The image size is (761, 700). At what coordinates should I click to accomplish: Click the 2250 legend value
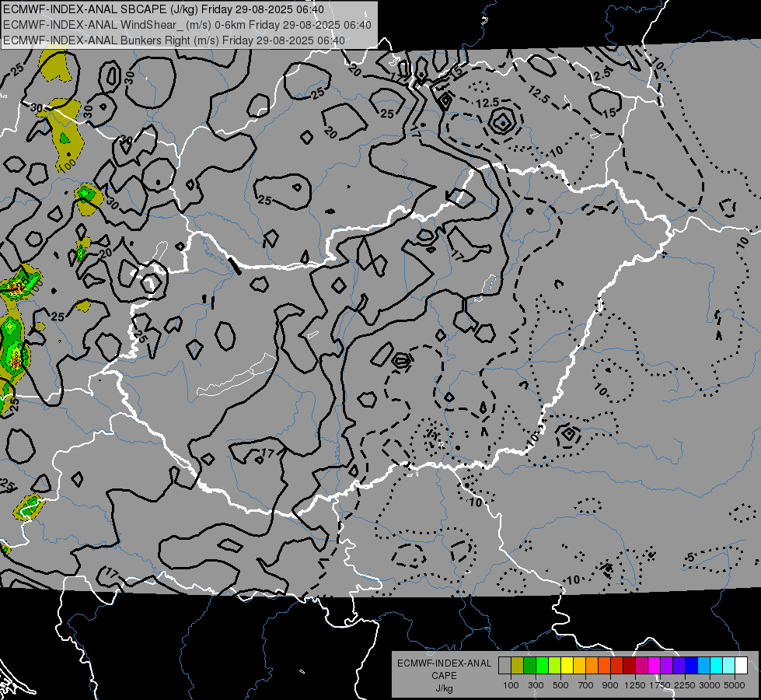point(685,685)
